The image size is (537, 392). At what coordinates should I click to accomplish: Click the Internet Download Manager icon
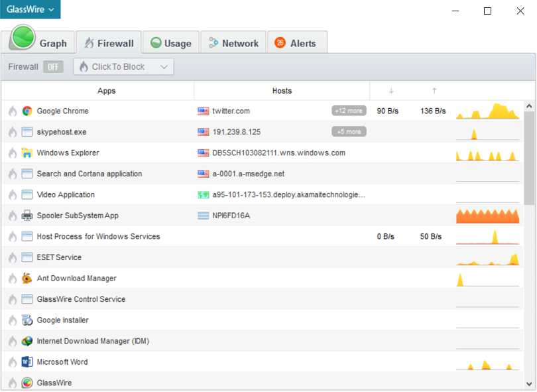pyautogui.click(x=27, y=341)
